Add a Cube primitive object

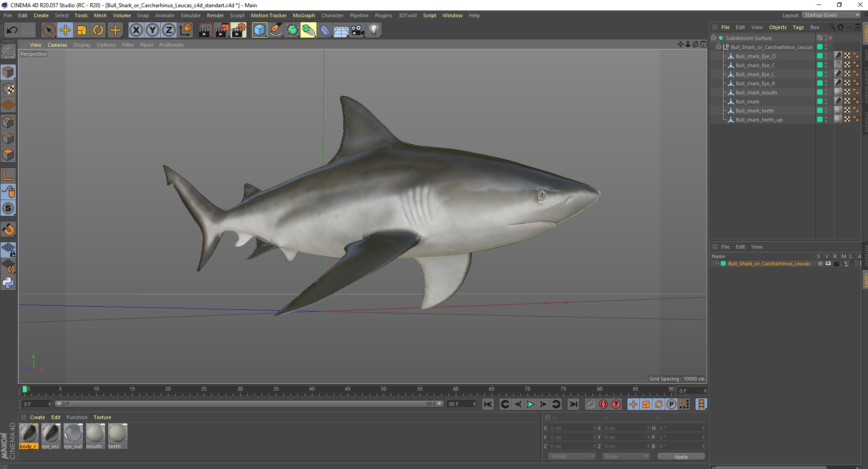(259, 30)
